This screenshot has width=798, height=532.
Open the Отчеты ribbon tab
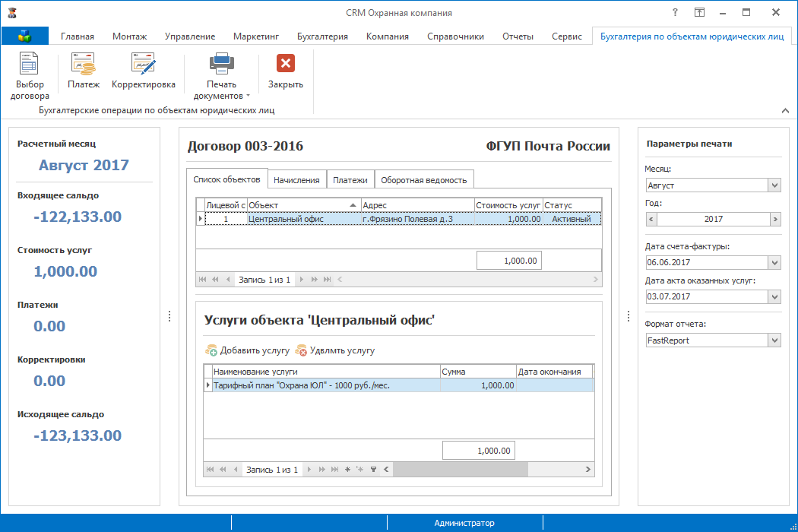pyautogui.click(x=518, y=36)
